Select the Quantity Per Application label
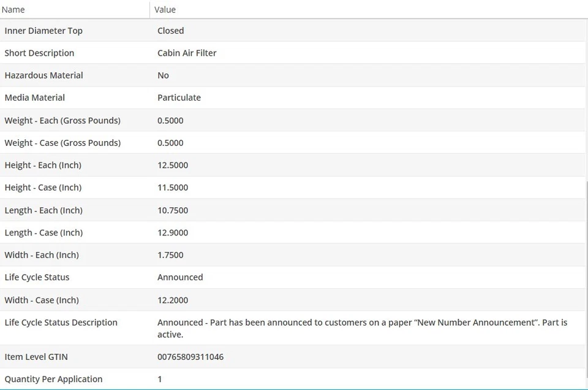This screenshot has height=390, width=588. coord(53,379)
